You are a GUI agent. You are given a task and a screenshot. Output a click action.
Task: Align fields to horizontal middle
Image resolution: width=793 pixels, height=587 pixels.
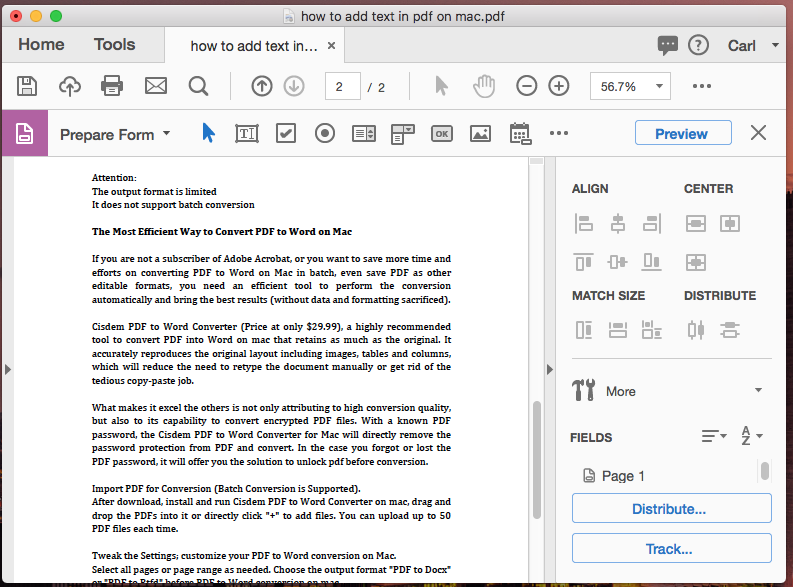point(618,262)
